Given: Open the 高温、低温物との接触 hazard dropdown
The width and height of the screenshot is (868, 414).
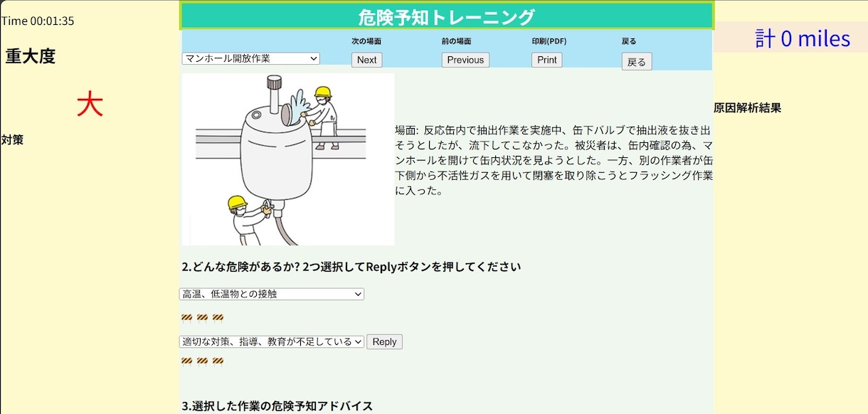Looking at the screenshot, I should (272, 294).
